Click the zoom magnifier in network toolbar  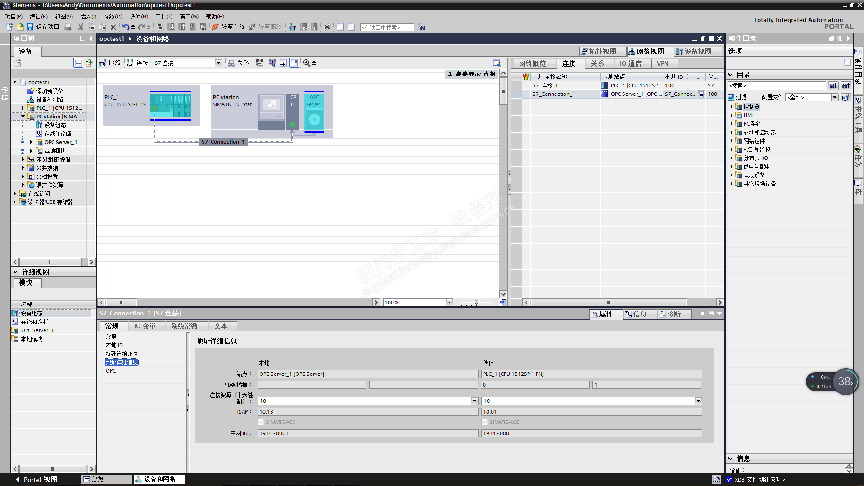click(307, 63)
